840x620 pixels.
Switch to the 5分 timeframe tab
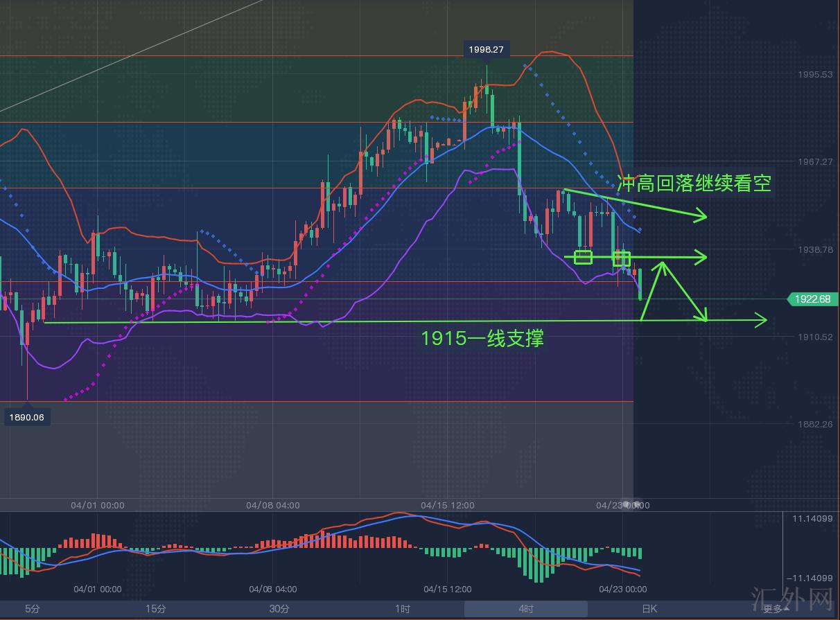pyautogui.click(x=33, y=609)
